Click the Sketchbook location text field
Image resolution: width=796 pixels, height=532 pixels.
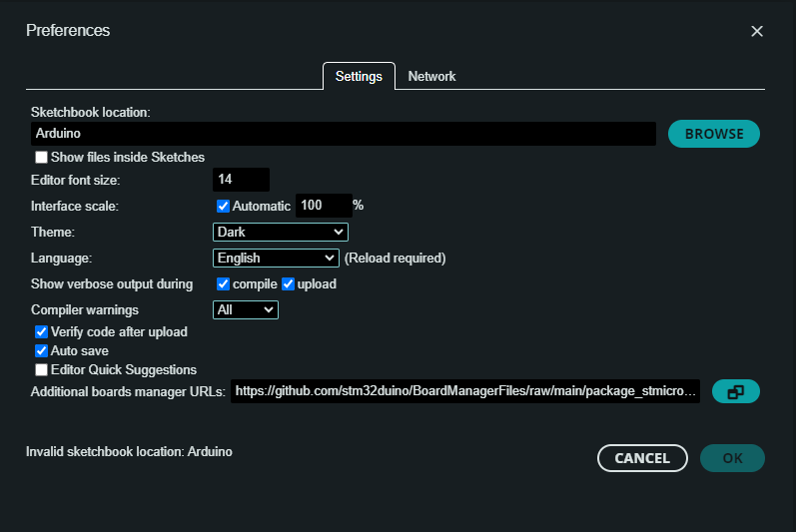click(343, 134)
